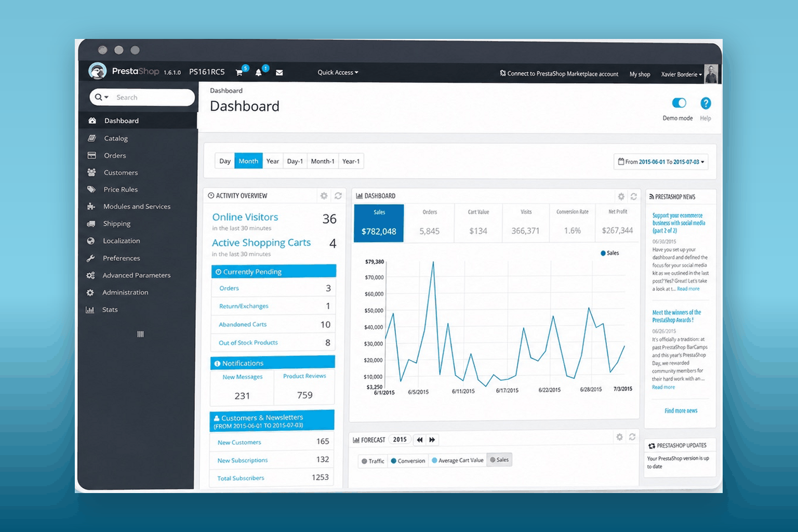Select the Day-1 period tab

(x=295, y=161)
